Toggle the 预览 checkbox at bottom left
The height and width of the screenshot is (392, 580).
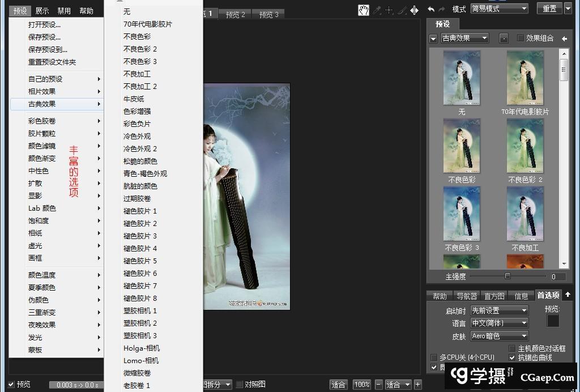(11, 384)
